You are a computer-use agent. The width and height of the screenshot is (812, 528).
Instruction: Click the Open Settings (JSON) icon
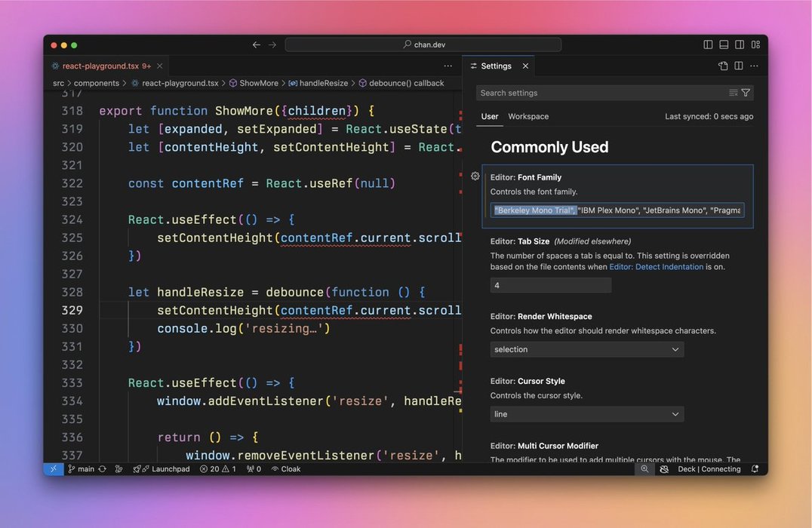pyautogui.click(x=723, y=66)
